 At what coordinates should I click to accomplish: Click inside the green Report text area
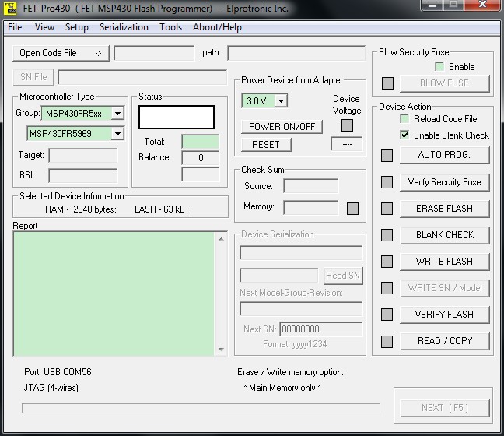(114, 294)
